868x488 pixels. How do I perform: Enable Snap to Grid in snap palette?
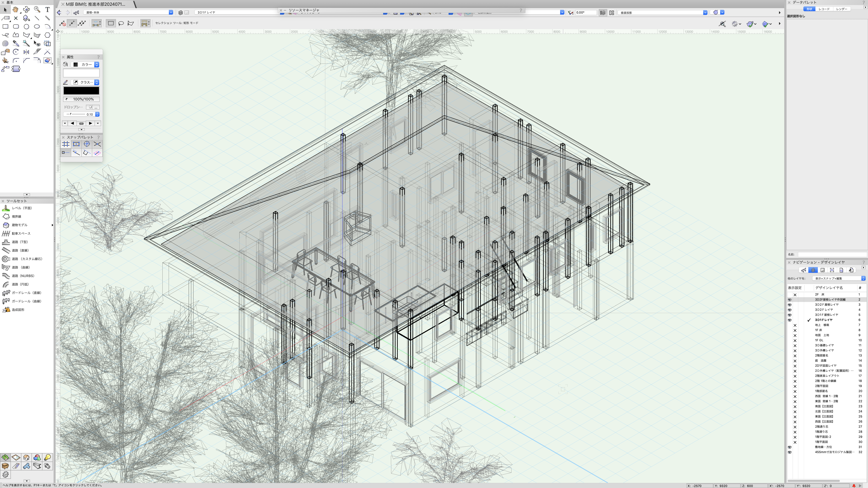click(66, 144)
